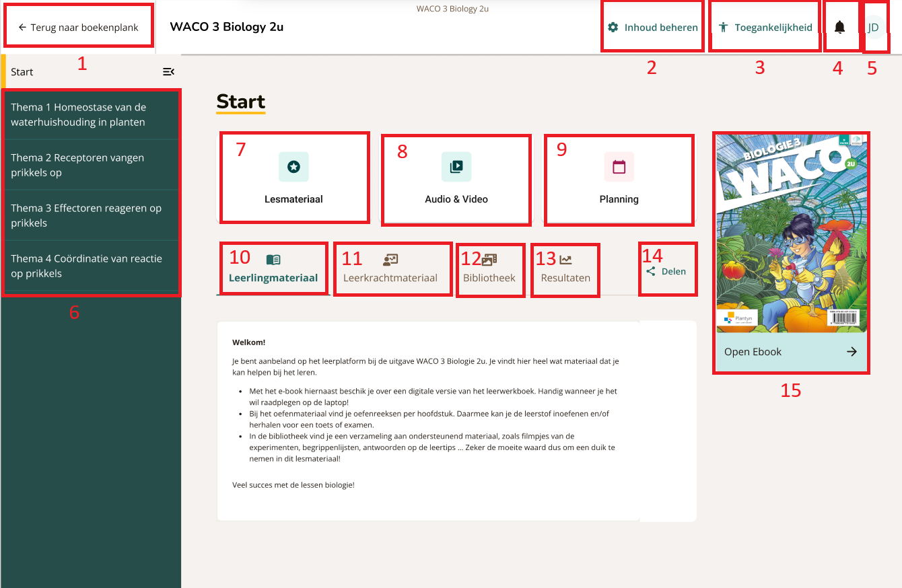902x588 pixels.
Task: Switch to Leerlingmateriaal tab
Action: pyautogui.click(x=273, y=269)
